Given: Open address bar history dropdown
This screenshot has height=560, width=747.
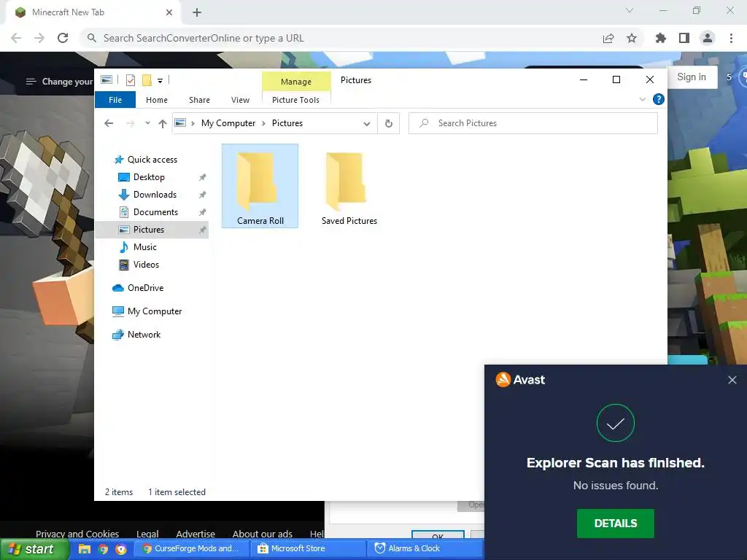Looking at the screenshot, I should click(367, 123).
